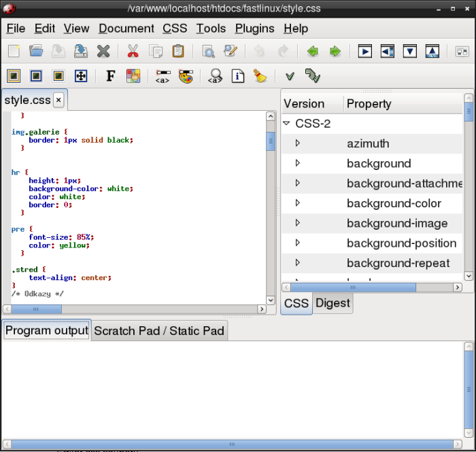
Task: Expand the background-repeat property
Action: 297,263
